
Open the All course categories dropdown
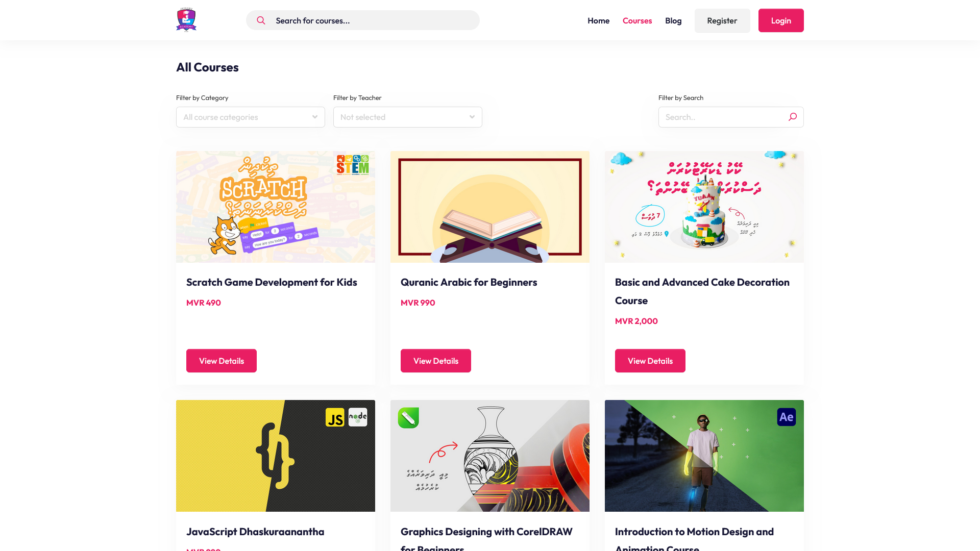(x=251, y=117)
